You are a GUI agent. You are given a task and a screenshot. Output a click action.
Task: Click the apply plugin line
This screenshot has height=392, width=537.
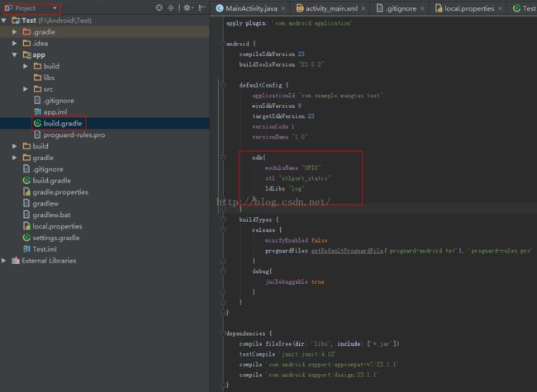[289, 23]
